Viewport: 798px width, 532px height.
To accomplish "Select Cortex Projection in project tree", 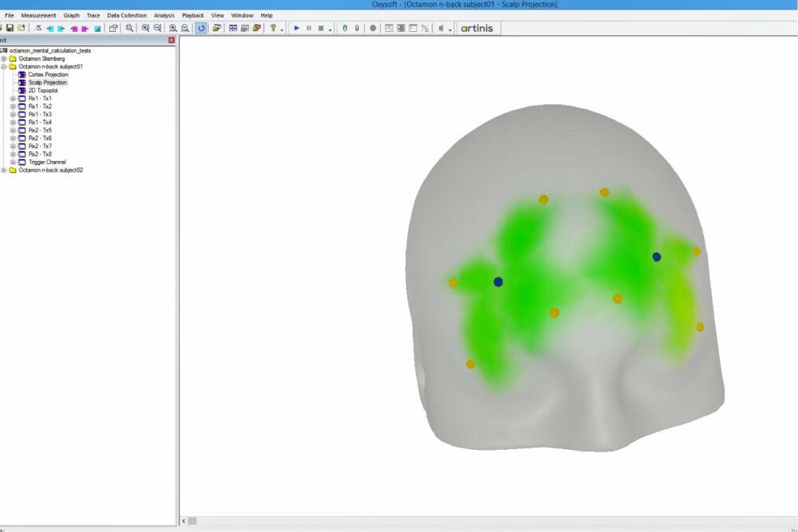I will coord(48,74).
